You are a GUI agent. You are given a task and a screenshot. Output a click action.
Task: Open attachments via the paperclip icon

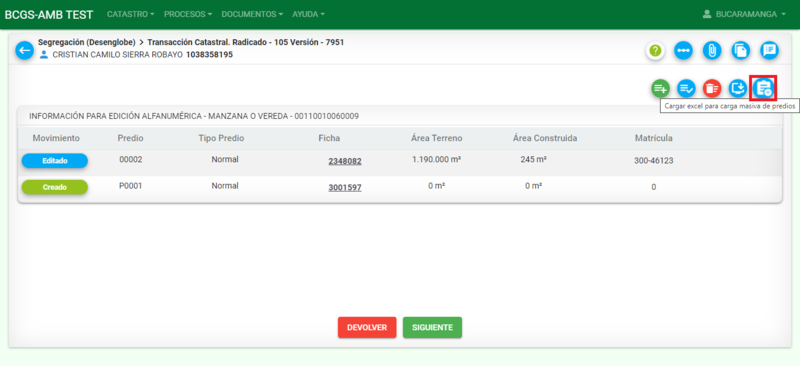pos(712,51)
